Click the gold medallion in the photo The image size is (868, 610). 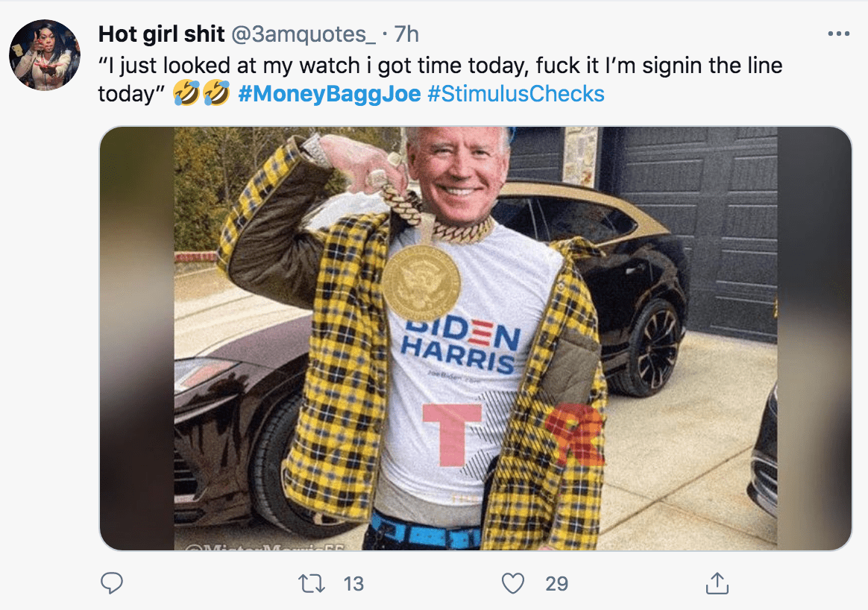(x=421, y=283)
